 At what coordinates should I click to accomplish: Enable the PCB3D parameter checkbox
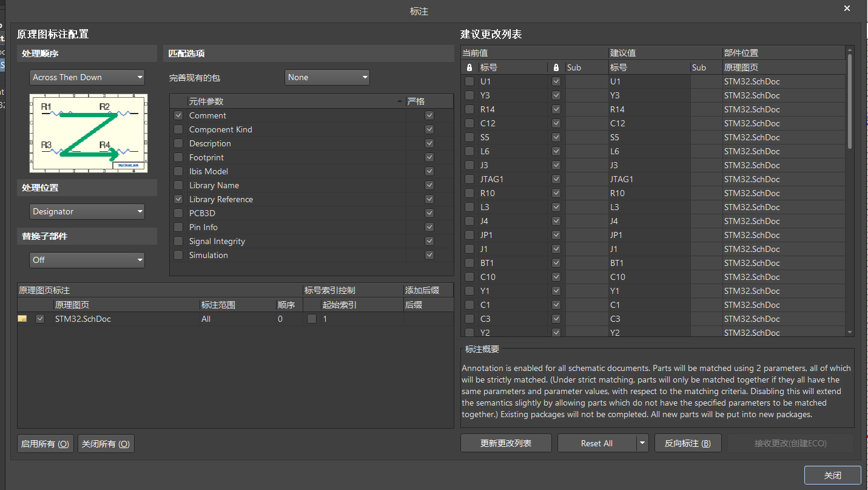(x=178, y=213)
